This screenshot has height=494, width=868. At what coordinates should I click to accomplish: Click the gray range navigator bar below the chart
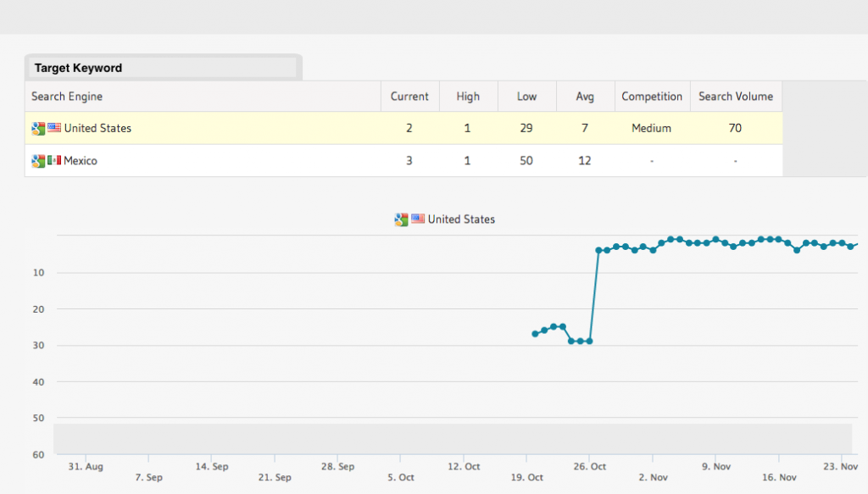click(x=453, y=439)
